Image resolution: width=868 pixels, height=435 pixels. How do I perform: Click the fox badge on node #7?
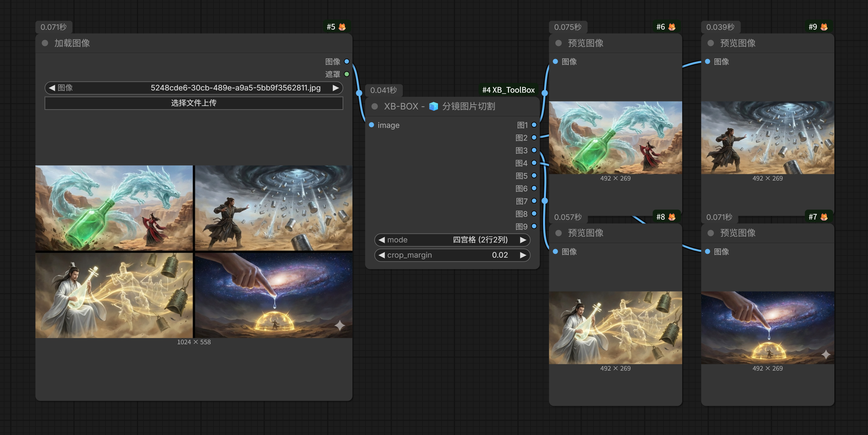point(824,217)
